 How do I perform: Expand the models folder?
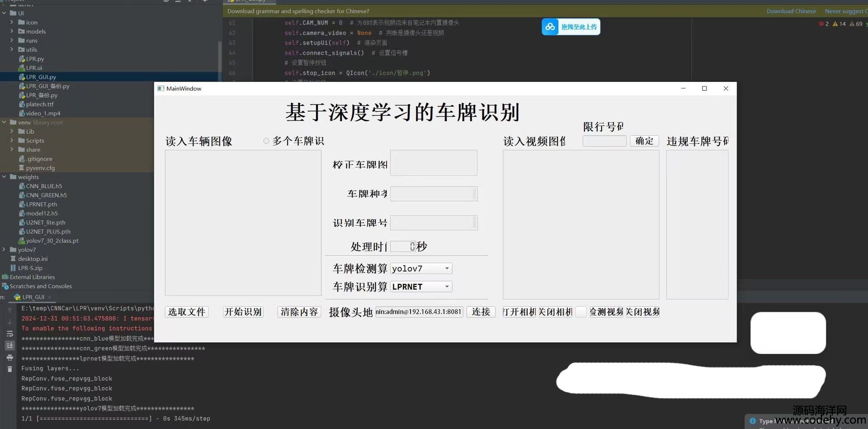point(12,31)
